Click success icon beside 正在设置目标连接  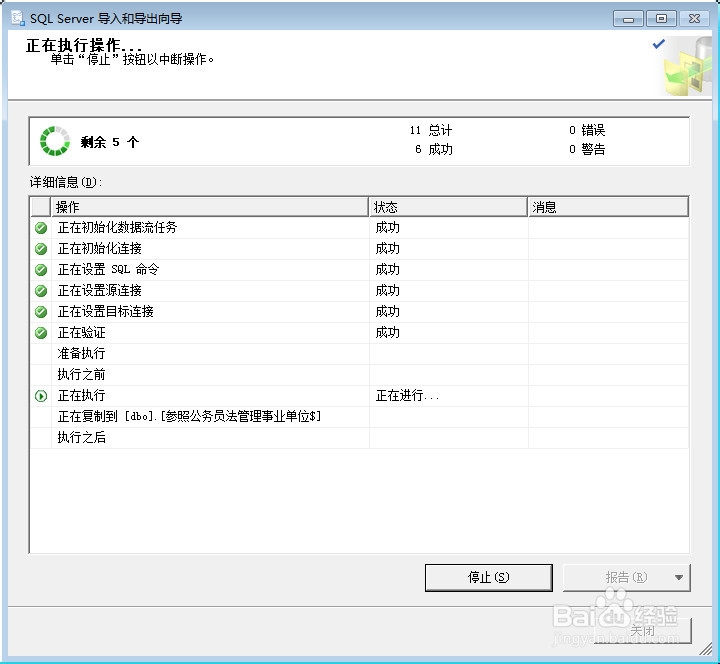(41, 312)
